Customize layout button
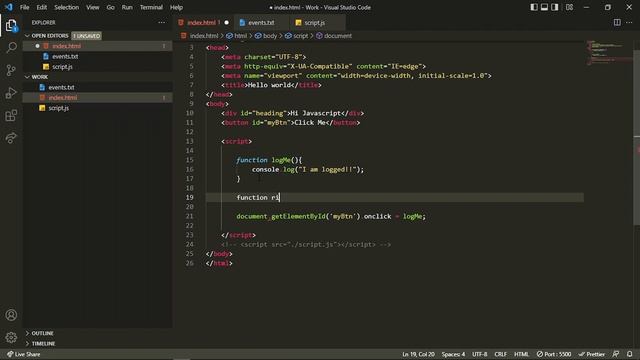Image resolution: width=640 pixels, height=360 pixels. point(569,7)
